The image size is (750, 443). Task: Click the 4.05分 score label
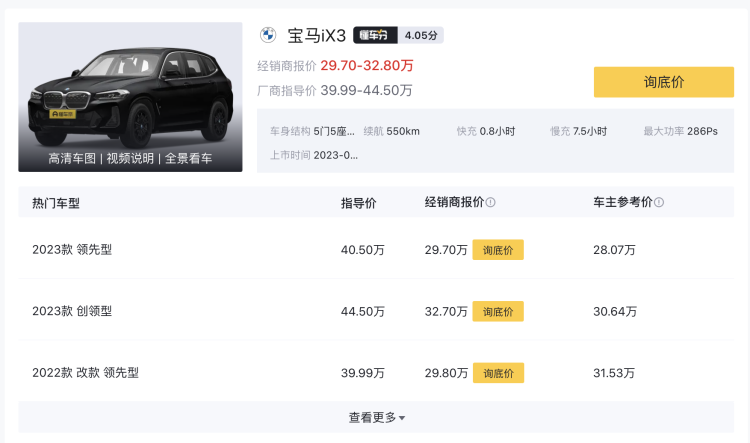(421, 35)
